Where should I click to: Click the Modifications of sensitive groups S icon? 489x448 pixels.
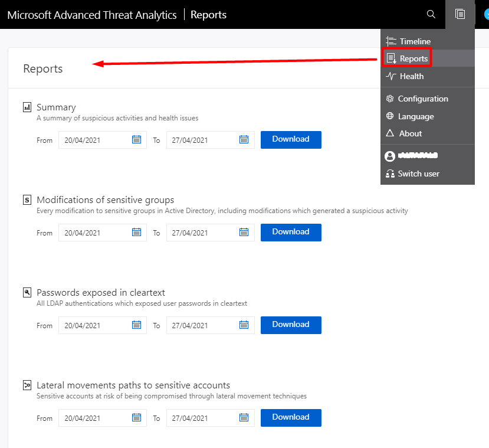[x=27, y=200]
